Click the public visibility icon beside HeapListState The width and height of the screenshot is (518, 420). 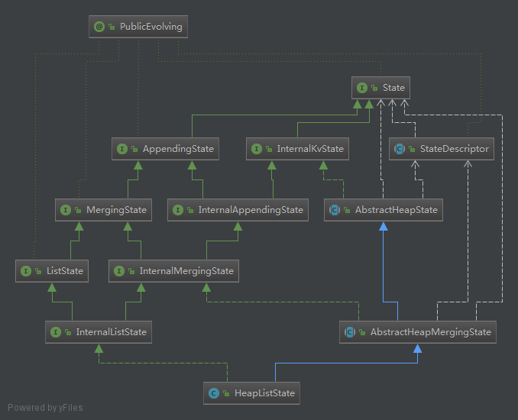coord(226,393)
